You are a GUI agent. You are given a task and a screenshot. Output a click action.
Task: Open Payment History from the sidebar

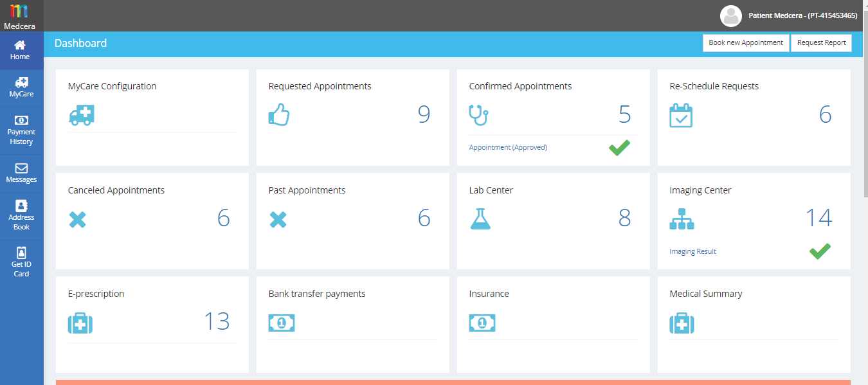point(21,130)
